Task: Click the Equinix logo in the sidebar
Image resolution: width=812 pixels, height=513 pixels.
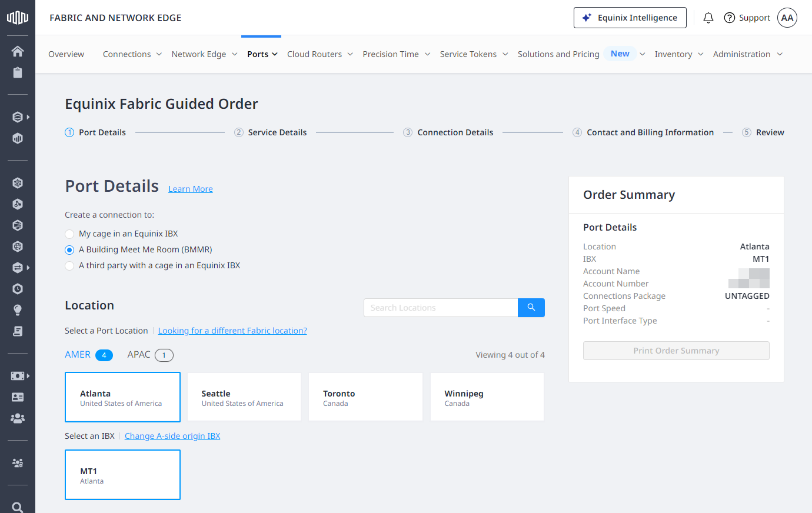Action: coord(18,18)
